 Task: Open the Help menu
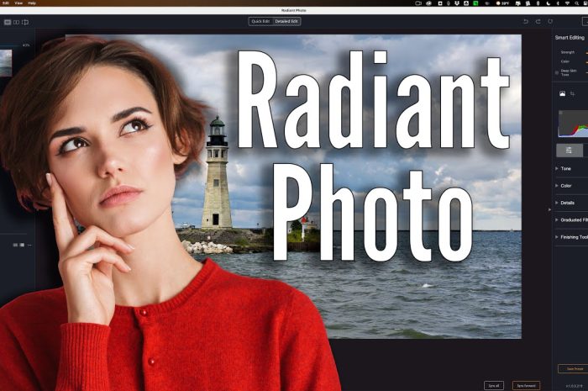pyautogui.click(x=32, y=3)
